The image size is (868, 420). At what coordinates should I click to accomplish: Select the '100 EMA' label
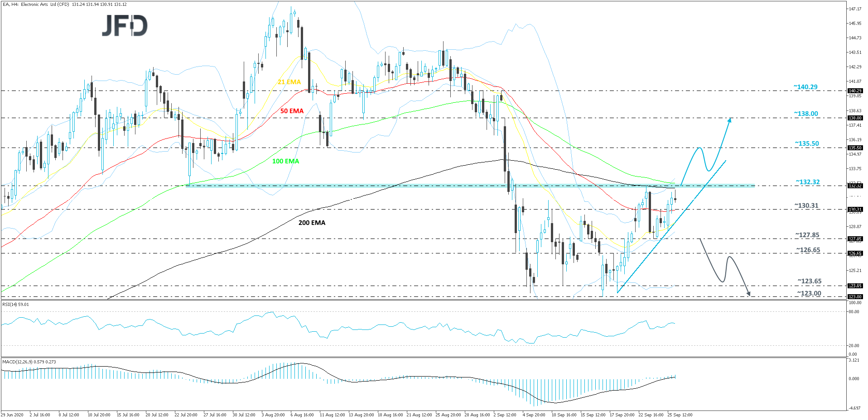click(x=285, y=161)
